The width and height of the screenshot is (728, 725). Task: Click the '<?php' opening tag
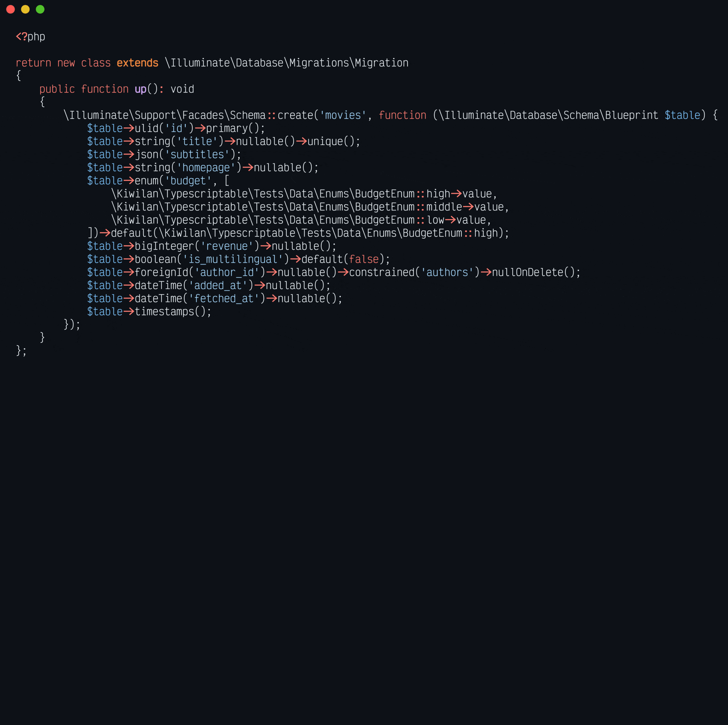(30, 37)
